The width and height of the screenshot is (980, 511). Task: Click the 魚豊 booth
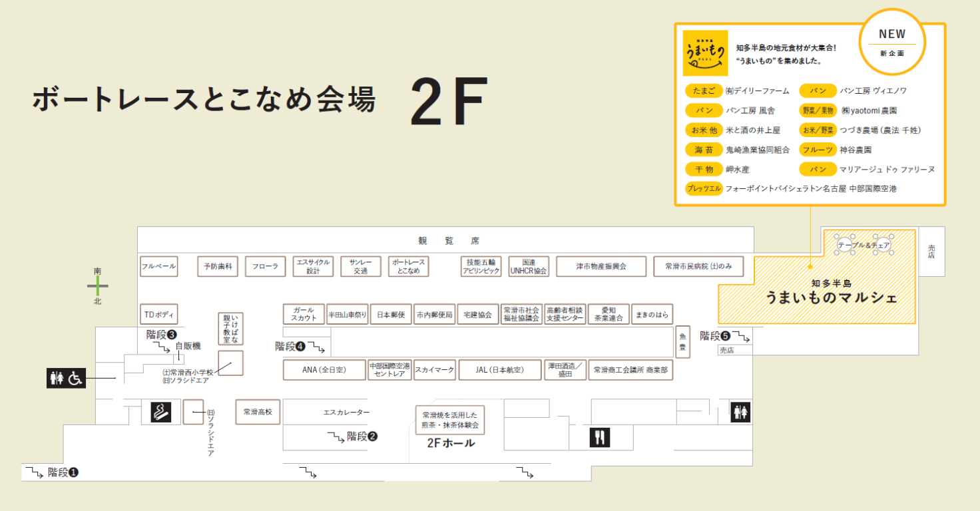click(682, 343)
